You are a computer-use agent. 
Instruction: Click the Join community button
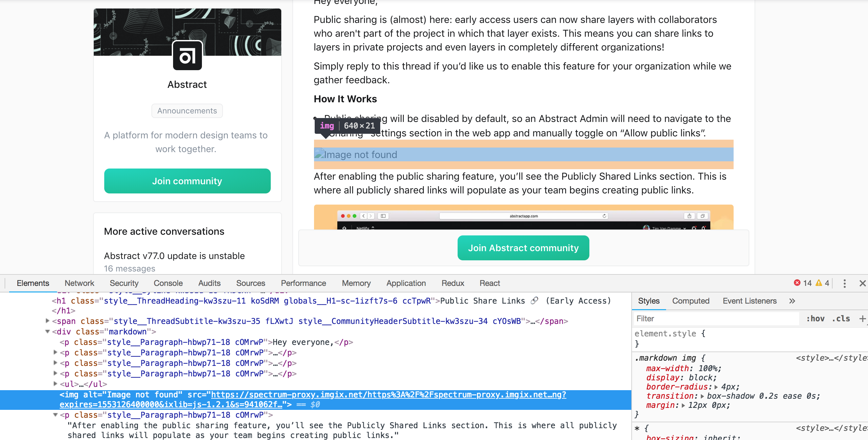[x=187, y=181]
